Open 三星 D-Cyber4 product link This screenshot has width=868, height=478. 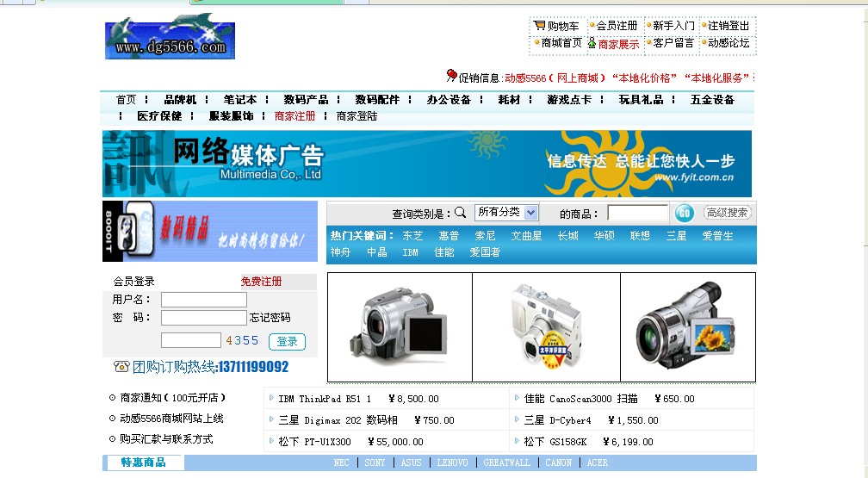click(x=557, y=420)
